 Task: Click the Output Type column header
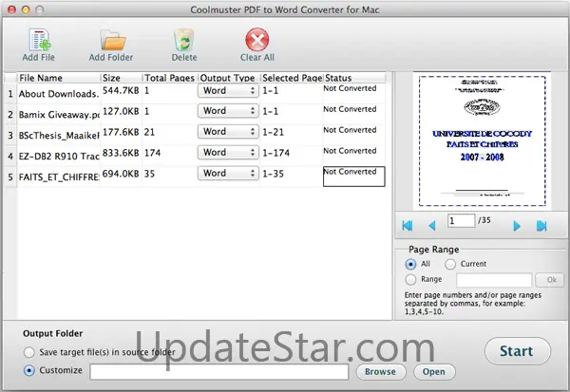[x=229, y=78]
